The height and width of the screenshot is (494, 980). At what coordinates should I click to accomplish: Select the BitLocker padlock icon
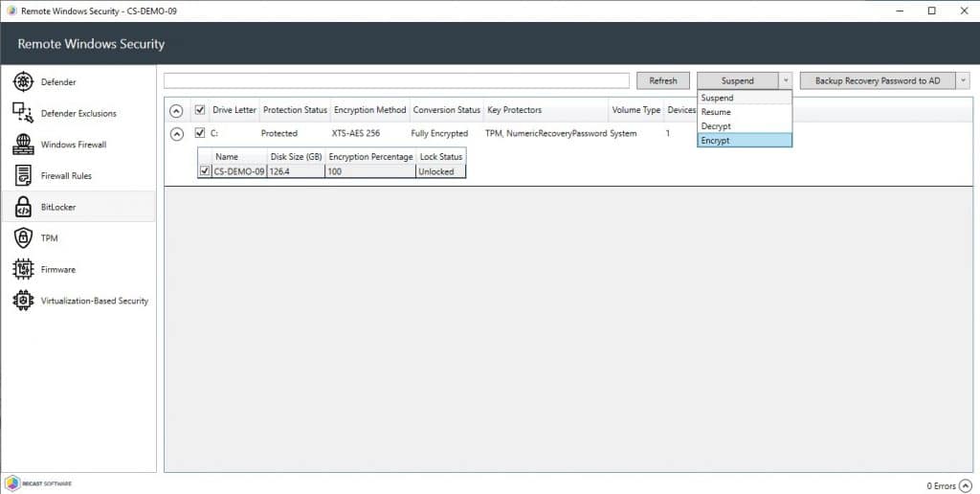pos(23,207)
